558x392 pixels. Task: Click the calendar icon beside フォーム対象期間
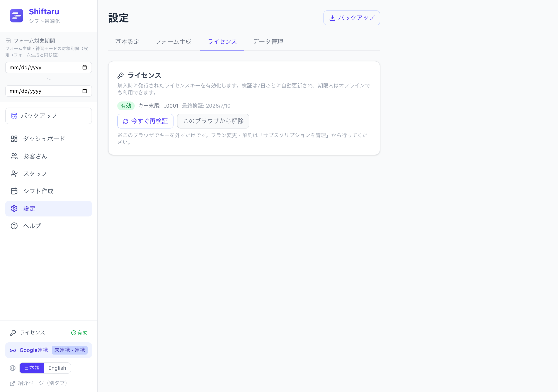8,41
